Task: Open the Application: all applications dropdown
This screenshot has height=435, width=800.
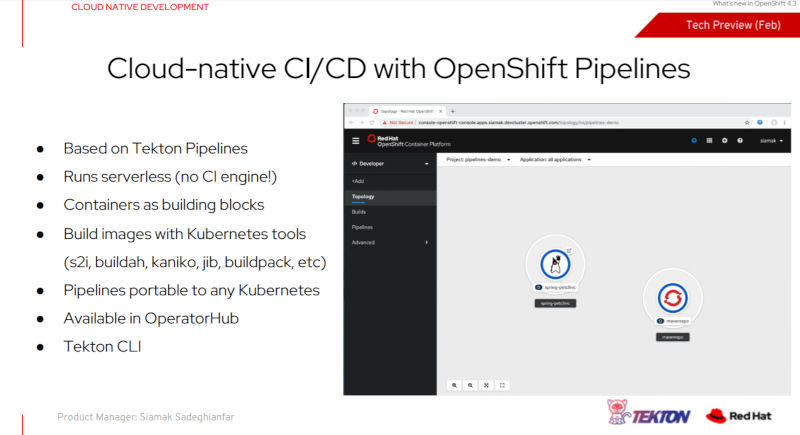Action: click(x=555, y=160)
